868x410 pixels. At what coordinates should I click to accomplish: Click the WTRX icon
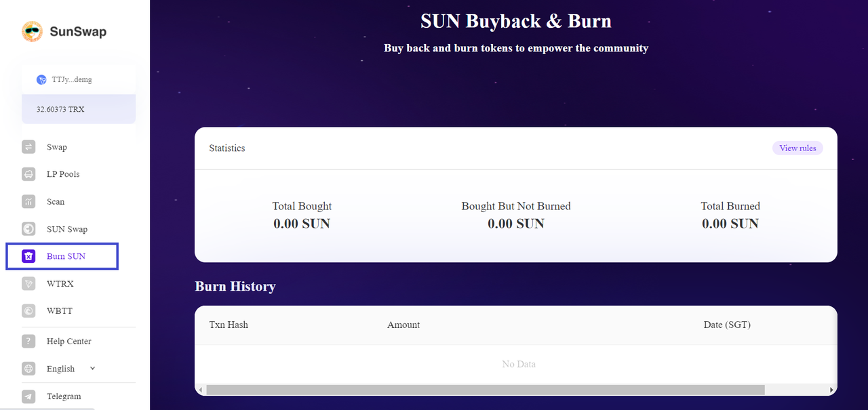28,283
